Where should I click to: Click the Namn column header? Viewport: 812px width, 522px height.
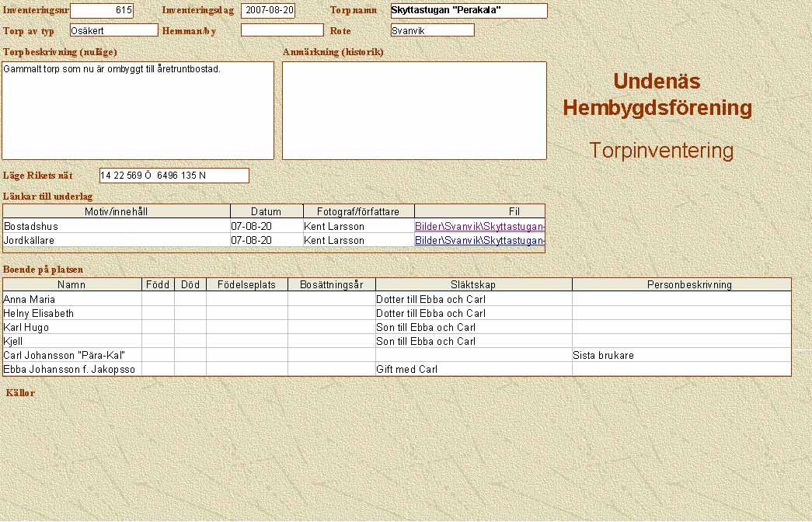pos(71,285)
